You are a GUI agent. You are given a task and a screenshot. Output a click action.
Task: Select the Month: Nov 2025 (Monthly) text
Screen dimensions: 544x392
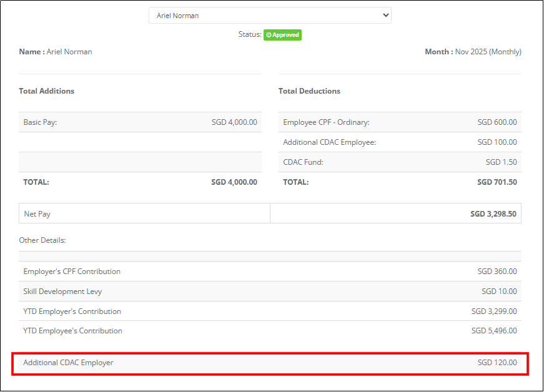point(473,52)
